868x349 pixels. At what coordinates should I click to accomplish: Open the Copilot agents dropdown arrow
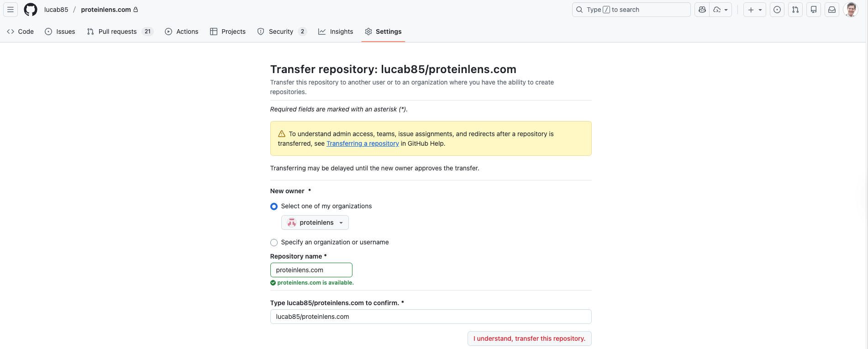pos(726,9)
